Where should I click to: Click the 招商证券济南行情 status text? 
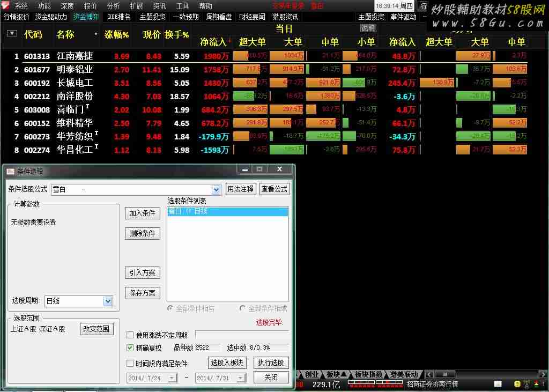[433, 384]
